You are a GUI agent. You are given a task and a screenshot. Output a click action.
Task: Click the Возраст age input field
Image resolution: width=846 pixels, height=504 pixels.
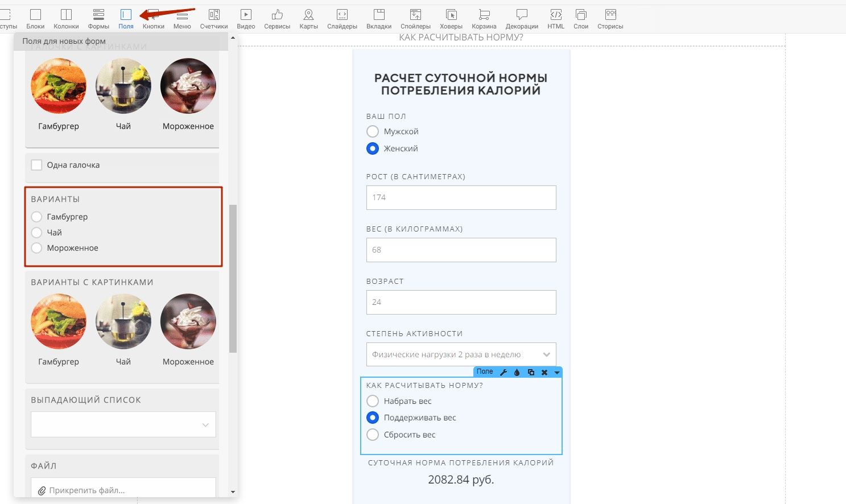point(461,302)
